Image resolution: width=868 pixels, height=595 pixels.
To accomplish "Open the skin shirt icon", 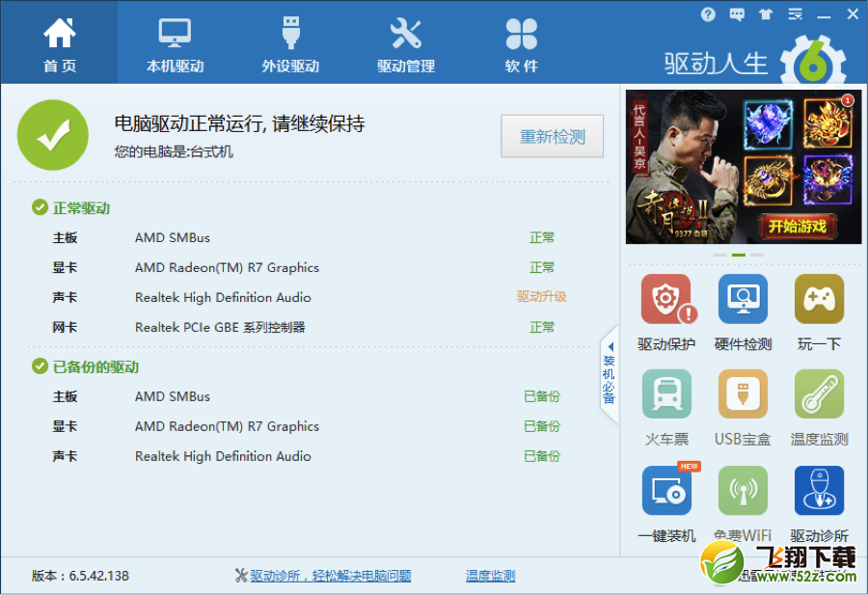I will (766, 14).
